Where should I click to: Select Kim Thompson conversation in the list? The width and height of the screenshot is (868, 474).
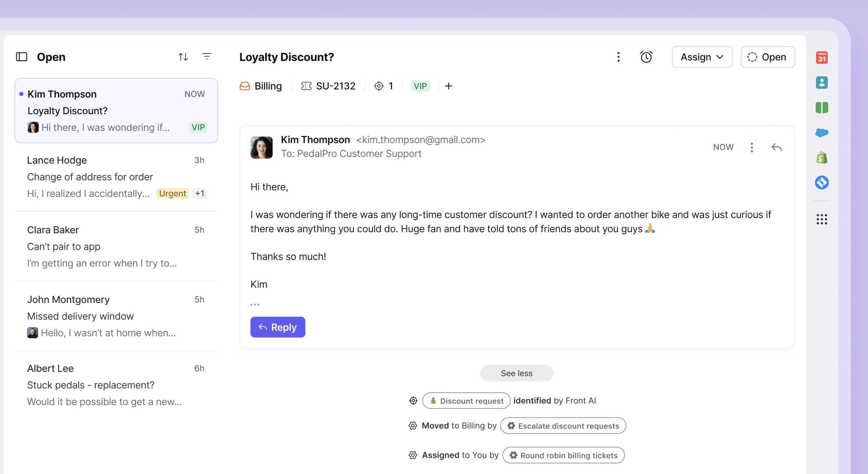[x=116, y=110]
